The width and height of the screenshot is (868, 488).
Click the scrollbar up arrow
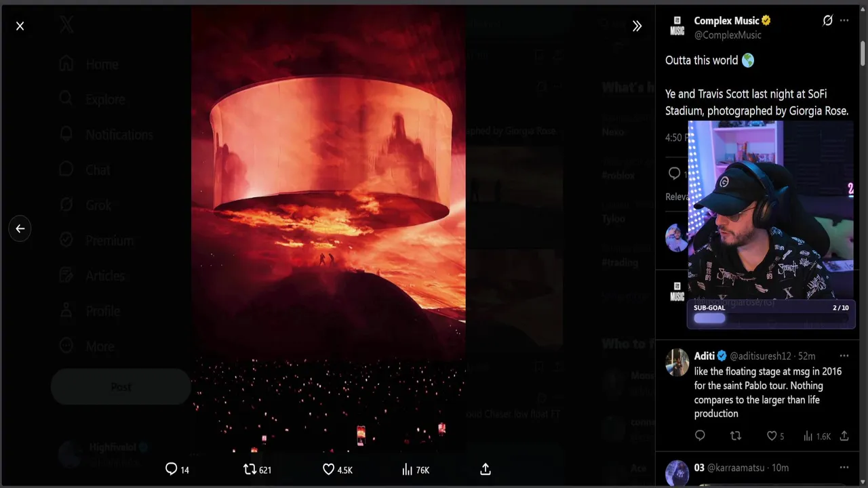pyautogui.click(x=863, y=9)
